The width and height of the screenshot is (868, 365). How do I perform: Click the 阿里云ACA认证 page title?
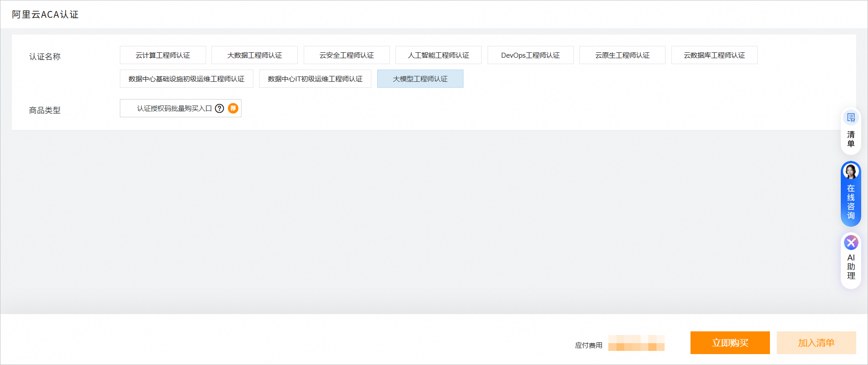click(x=45, y=15)
